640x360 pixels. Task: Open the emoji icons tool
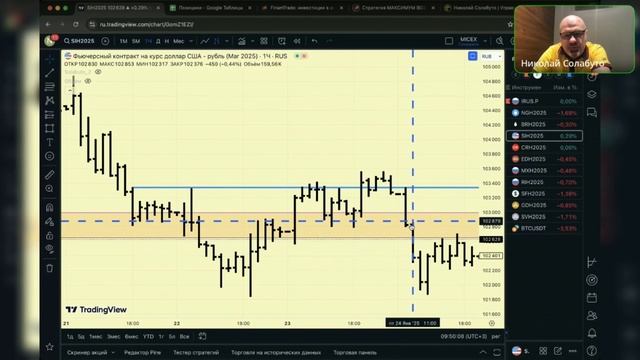coord(50,156)
